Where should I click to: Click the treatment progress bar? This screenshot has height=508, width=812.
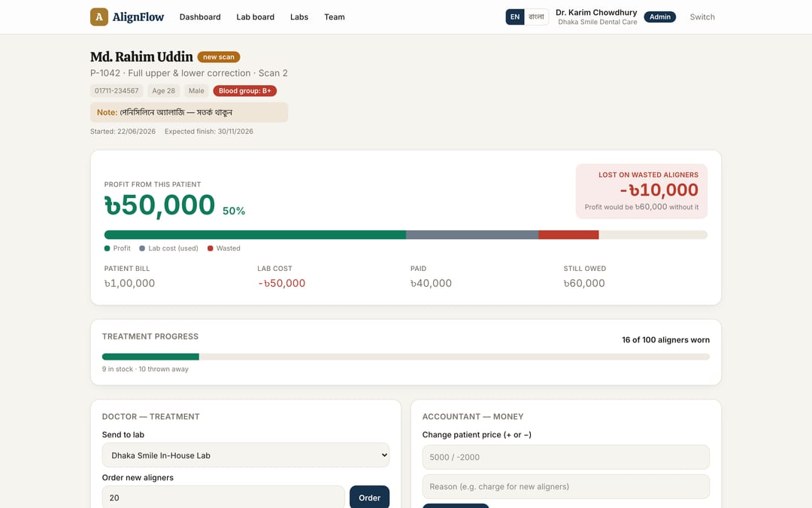point(405,357)
